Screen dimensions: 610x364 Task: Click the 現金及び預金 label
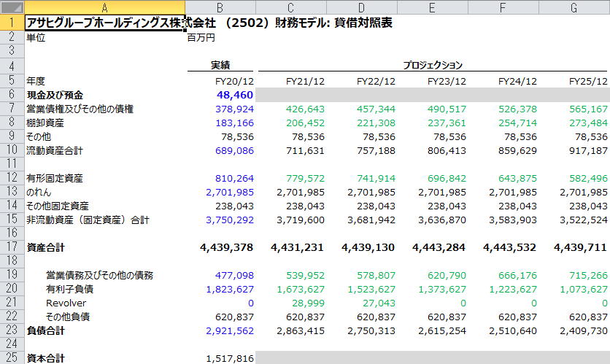pos(55,95)
